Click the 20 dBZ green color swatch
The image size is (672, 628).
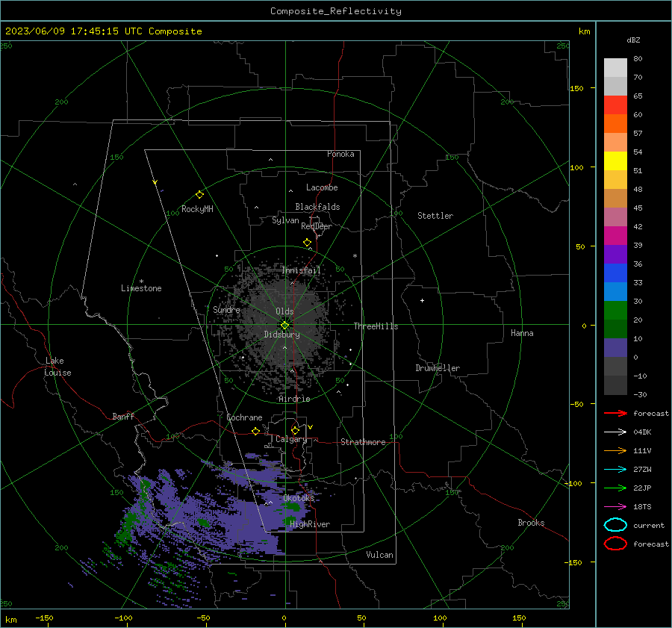pyautogui.click(x=615, y=311)
